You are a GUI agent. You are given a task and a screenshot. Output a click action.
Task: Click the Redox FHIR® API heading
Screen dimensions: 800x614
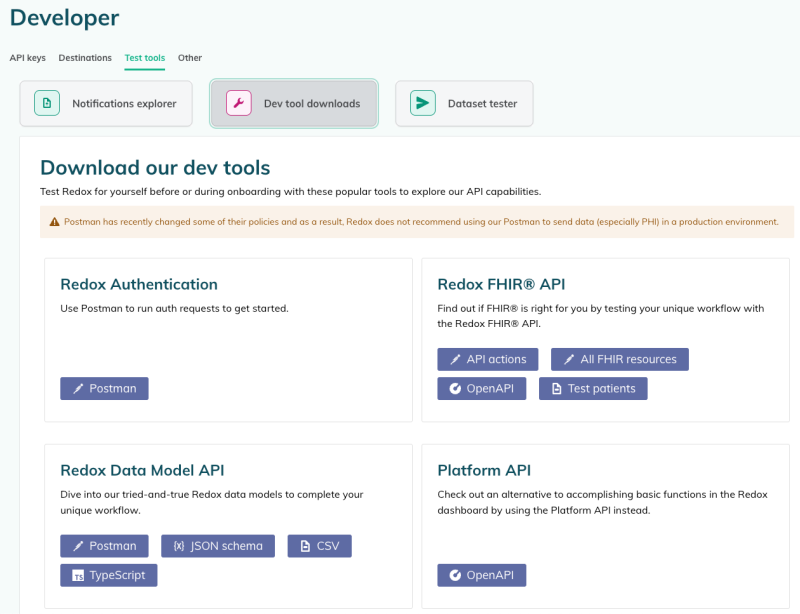click(x=501, y=284)
